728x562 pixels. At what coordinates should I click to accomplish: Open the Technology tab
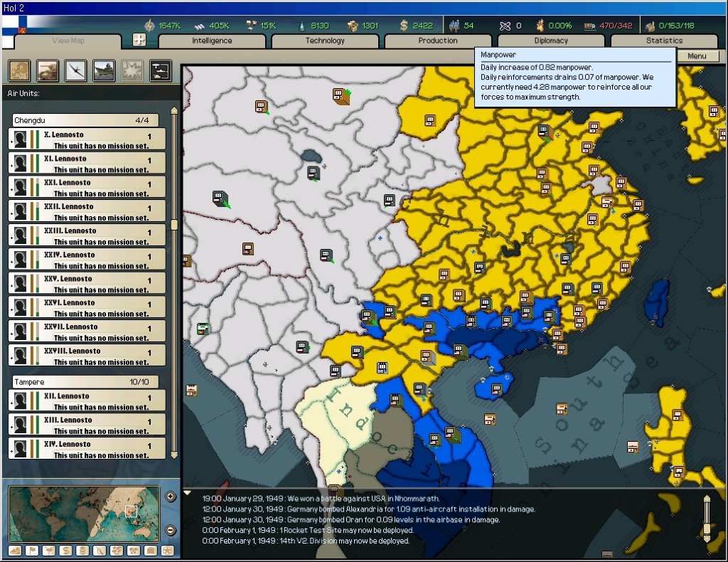tap(325, 41)
